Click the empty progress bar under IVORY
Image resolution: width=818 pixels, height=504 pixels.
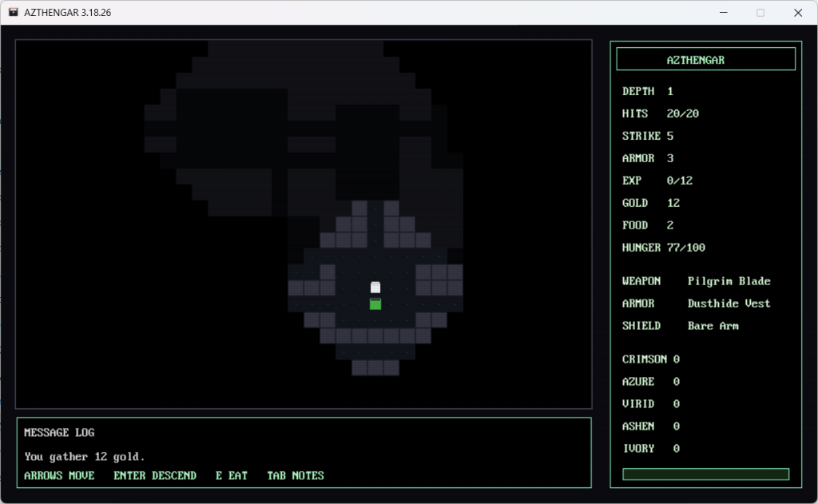coord(705,474)
